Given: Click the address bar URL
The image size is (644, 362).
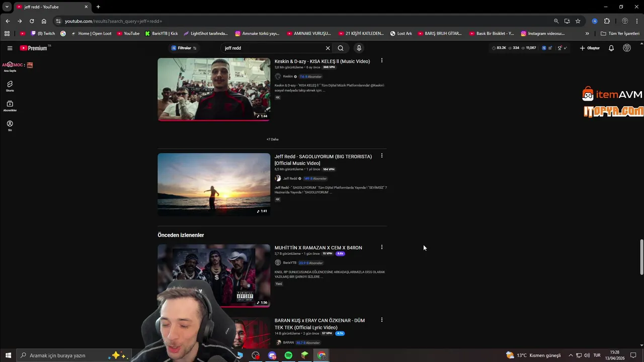Looking at the screenshot, I should pyautogui.click(x=113, y=21).
